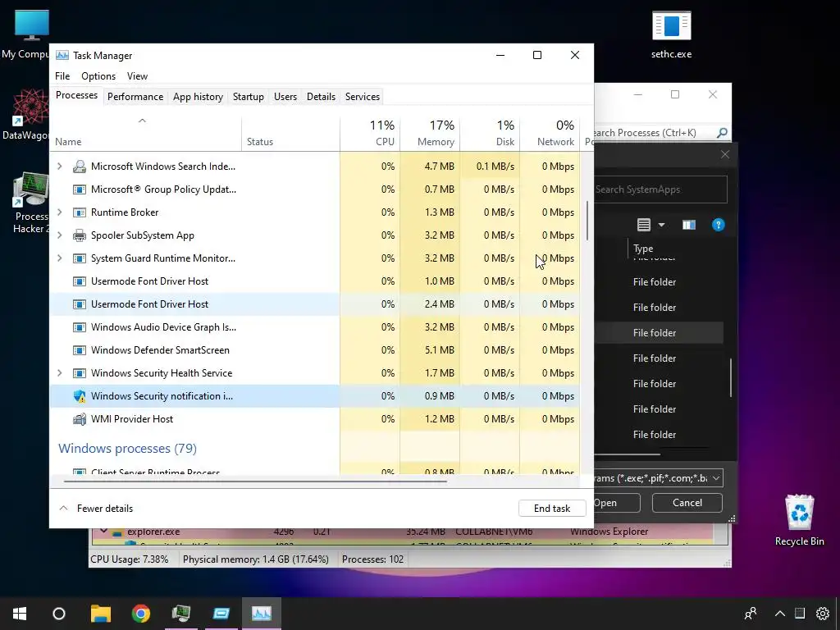Image resolution: width=840 pixels, height=630 pixels.
Task: Expand the Runtime Broker row
Action: [x=59, y=212]
